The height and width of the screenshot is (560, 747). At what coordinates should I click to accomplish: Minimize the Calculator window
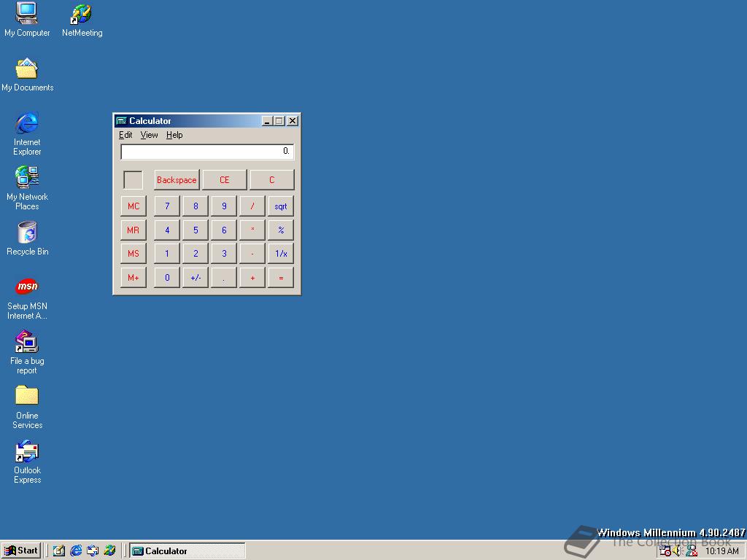[267, 121]
